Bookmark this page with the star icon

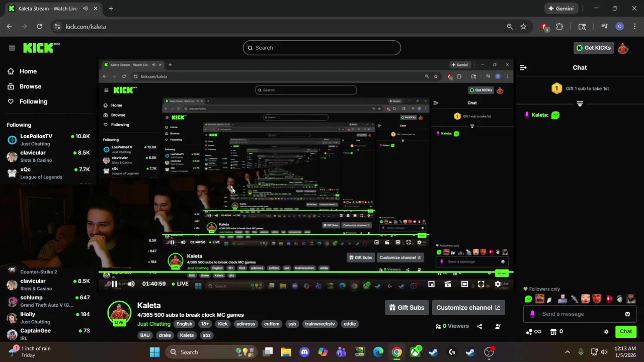[523, 27]
